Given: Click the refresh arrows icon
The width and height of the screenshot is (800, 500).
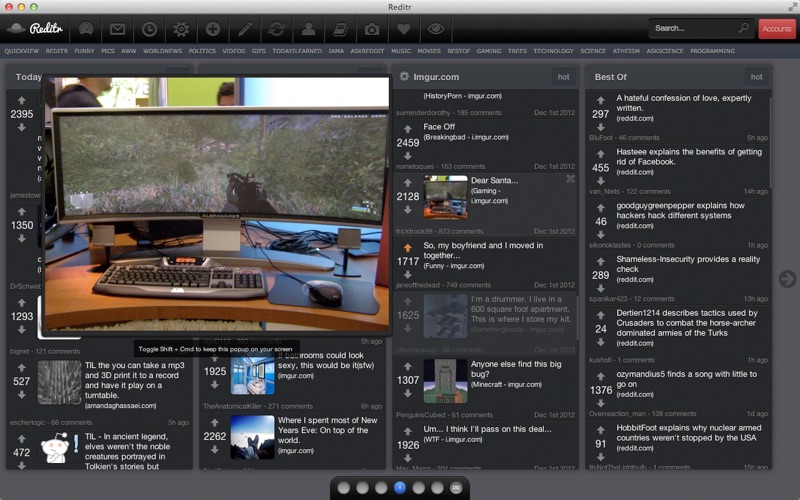Looking at the screenshot, I should click(x=277, y=29).
